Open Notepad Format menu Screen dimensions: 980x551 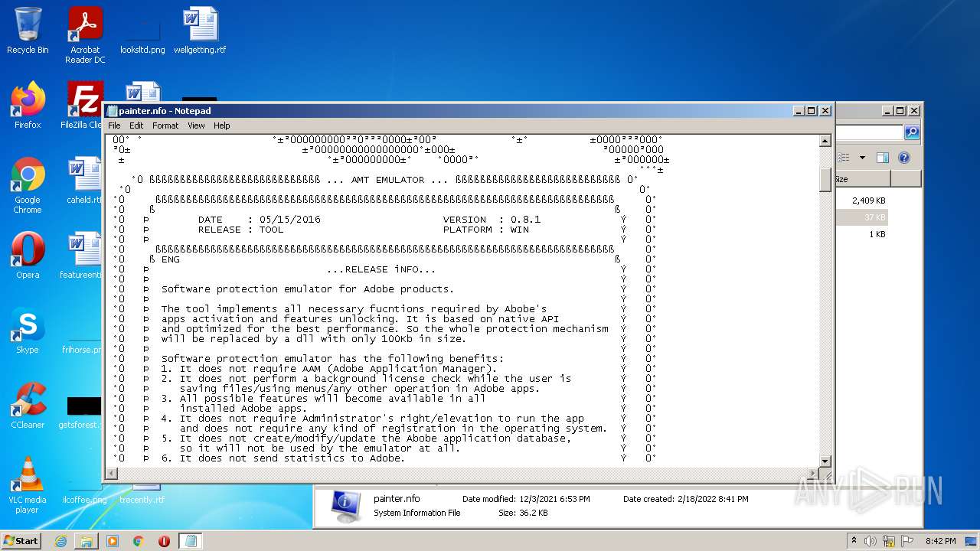point(165,126)
